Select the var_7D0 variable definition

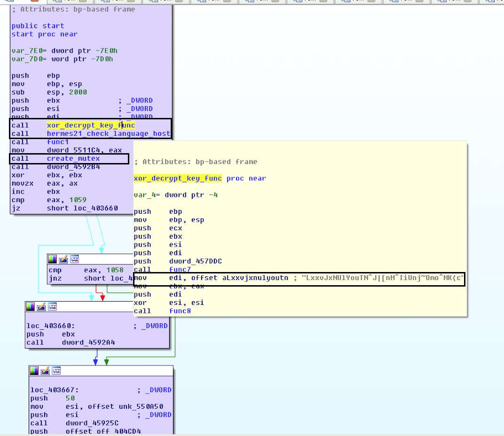click(63, 59)
